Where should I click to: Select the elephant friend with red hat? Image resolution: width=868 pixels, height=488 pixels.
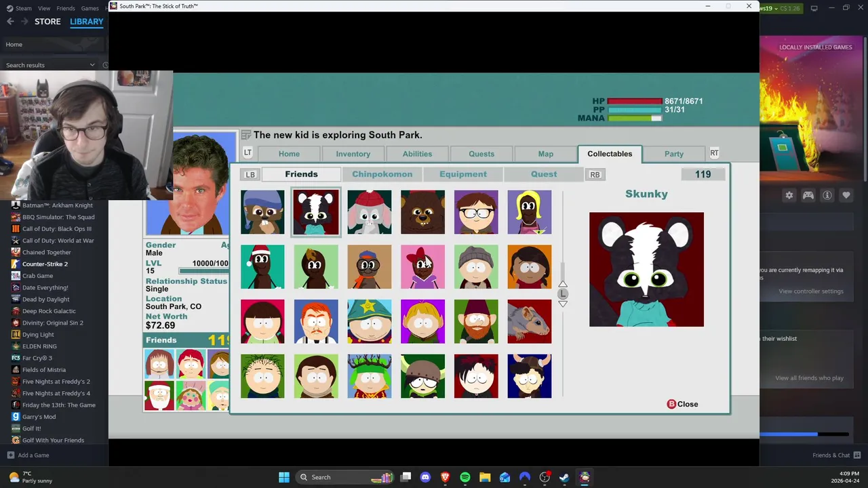point(369,212)
